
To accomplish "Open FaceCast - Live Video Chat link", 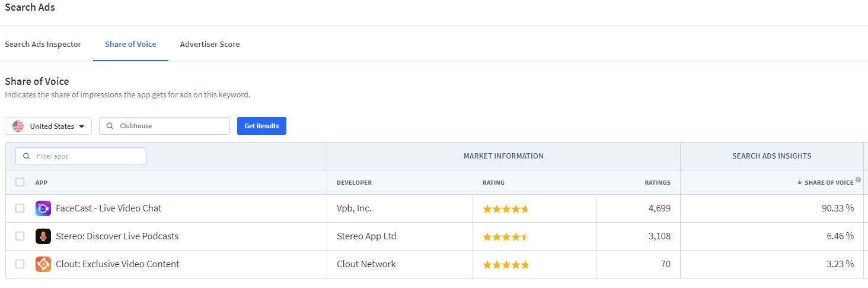I will coord(108,208).
